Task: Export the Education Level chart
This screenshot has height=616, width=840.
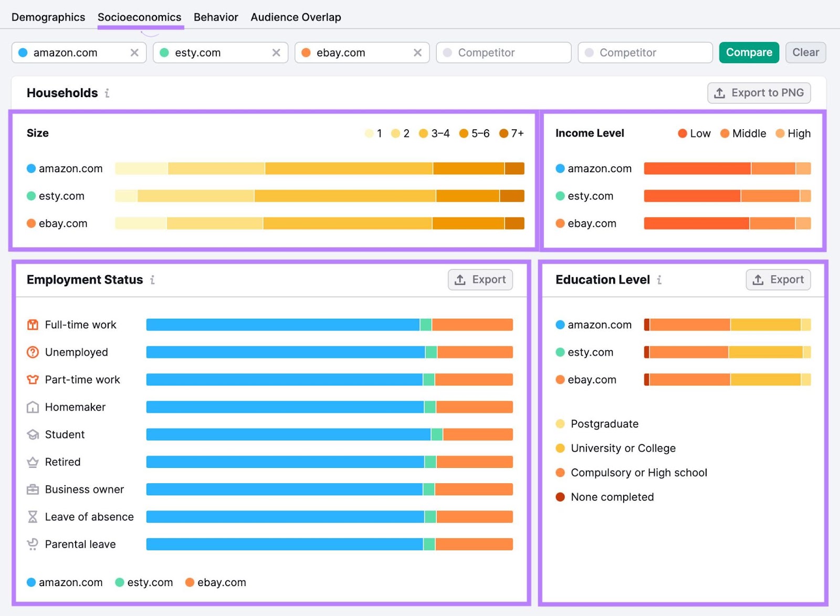Action: pyautogui.click(x=778, y=279)
